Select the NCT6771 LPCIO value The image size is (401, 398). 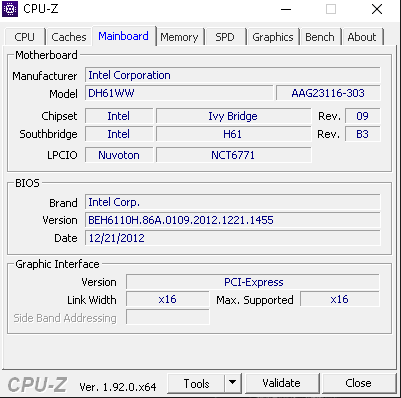pyautogui.click(x=233, y=155)
